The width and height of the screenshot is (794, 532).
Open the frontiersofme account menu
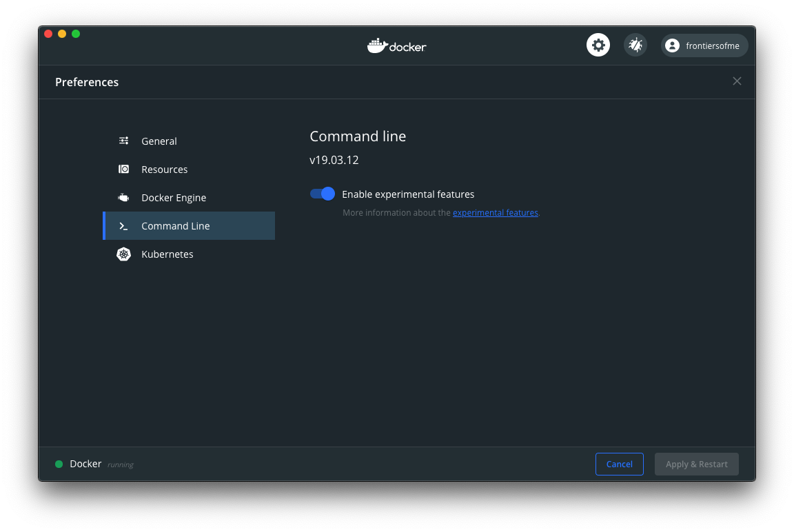[704, 45]
